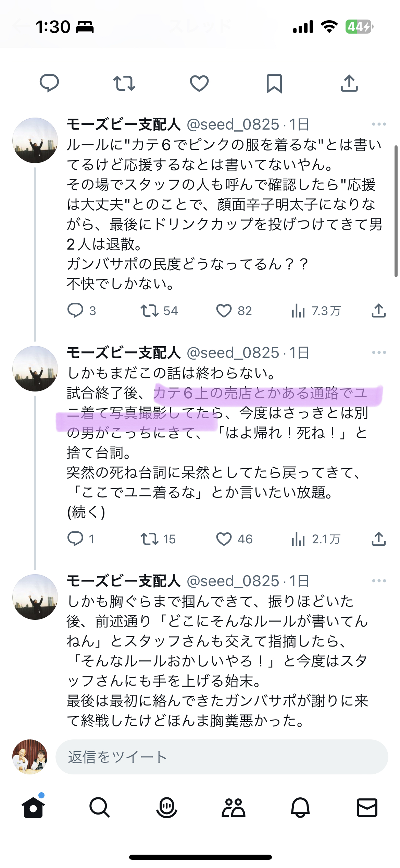Like the tweet with 82 likes

coord(224,311)
